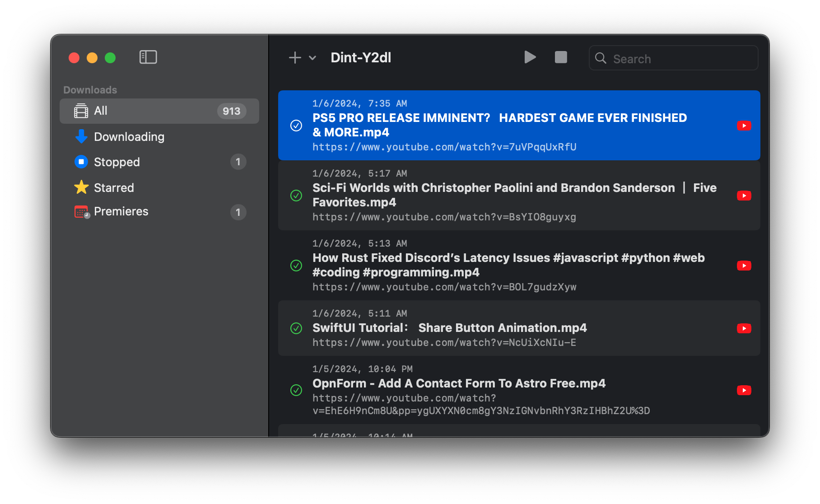820x504 pixels.
Task: Click the 1/6/2024, 5:13 AM timestamp
Action: [x=360, y=244]
